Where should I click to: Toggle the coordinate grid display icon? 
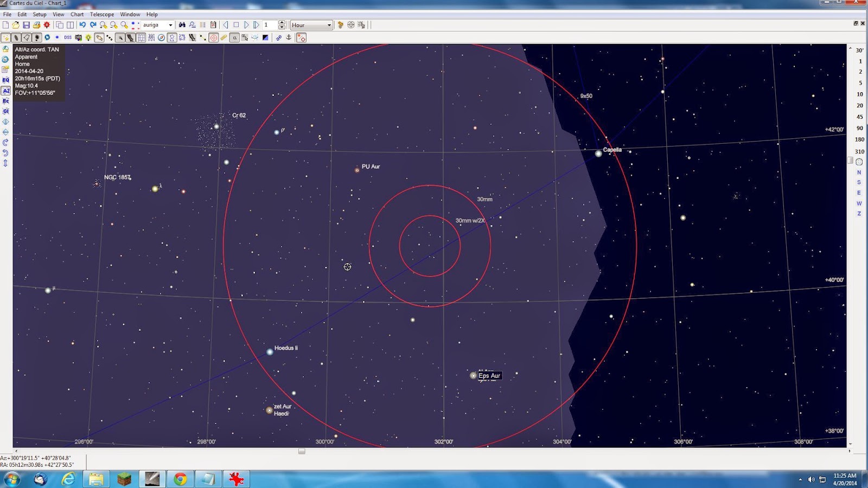click(142, 38)
